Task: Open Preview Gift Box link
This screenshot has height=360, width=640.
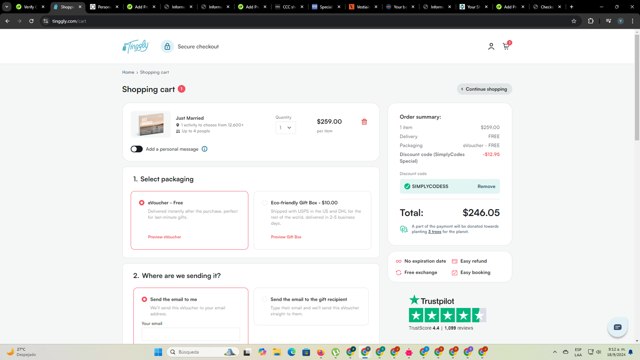Action: 286,237
